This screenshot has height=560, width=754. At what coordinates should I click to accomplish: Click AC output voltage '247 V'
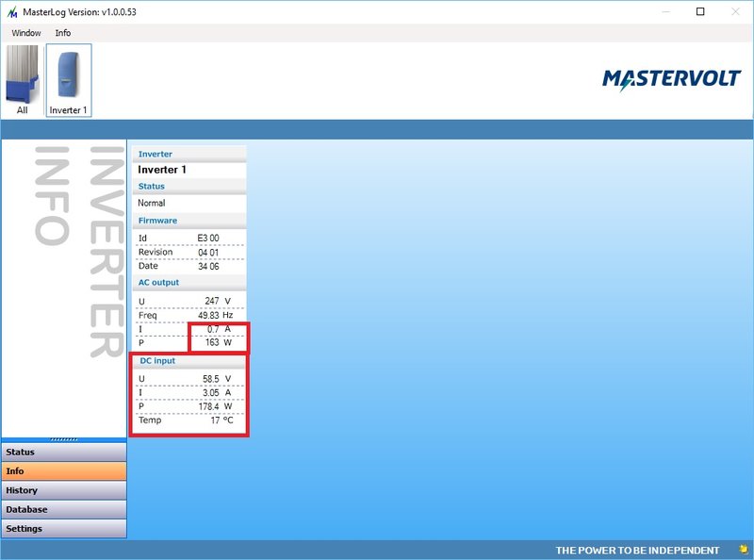pos(218,301)
